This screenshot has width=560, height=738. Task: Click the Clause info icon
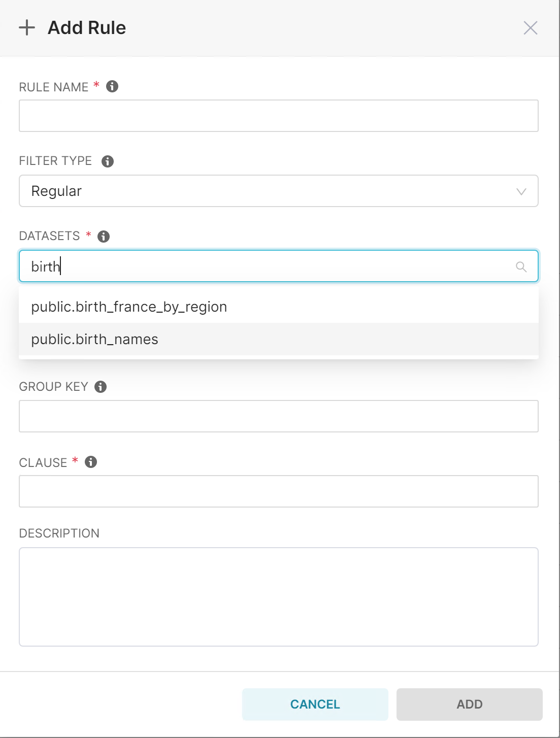(91, 462)
